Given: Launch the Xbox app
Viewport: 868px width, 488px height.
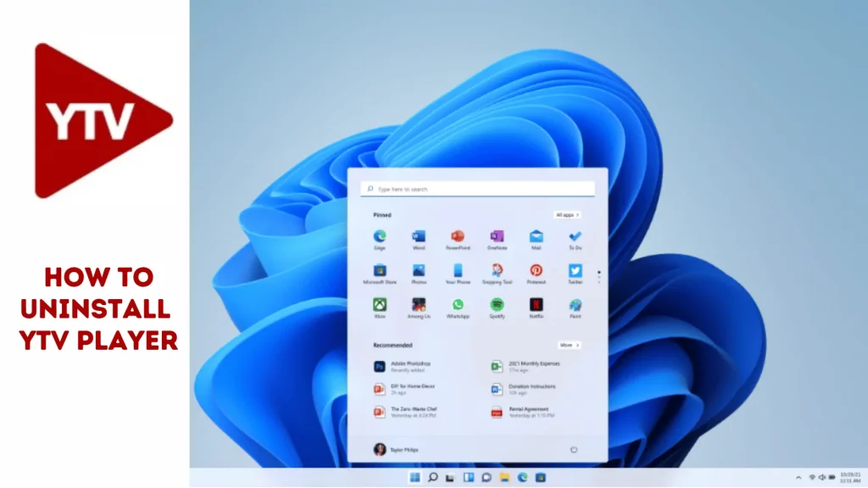Looking at the screenshot, I should pos(380,304).
